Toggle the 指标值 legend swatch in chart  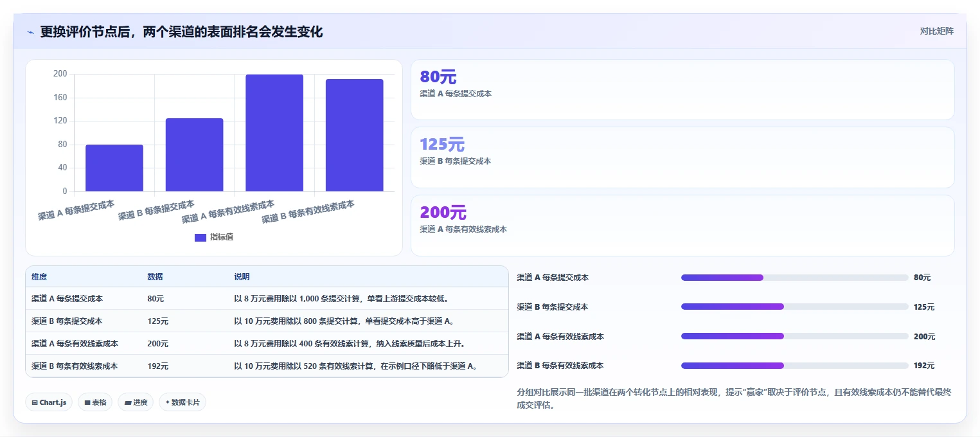pos(200,237)
